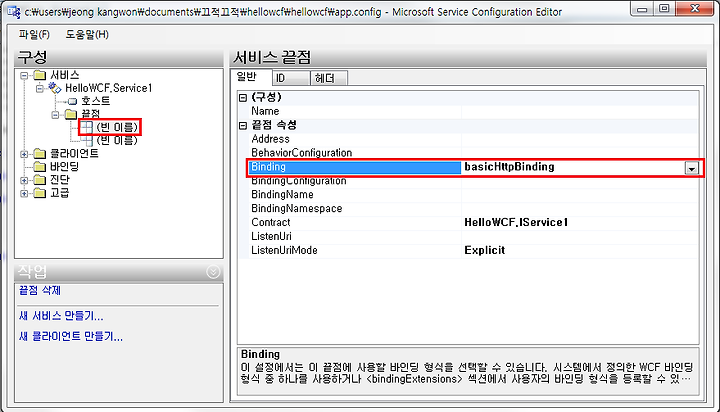Click the 새 클라이언트 만들기... link
The width and height of the screenshot is (720, 412).
(x=71, y=337)
